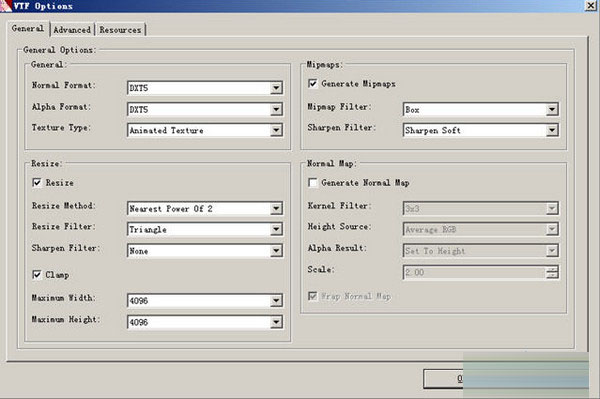Switch to the Resources tab
Viewport: 600px width, 399px height.
point(120,29)
